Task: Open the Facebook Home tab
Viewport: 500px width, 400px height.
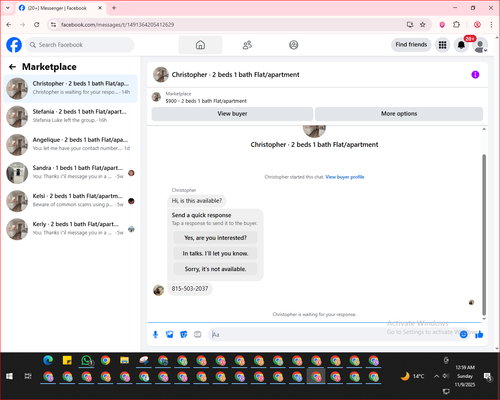Action: [200, 45]
